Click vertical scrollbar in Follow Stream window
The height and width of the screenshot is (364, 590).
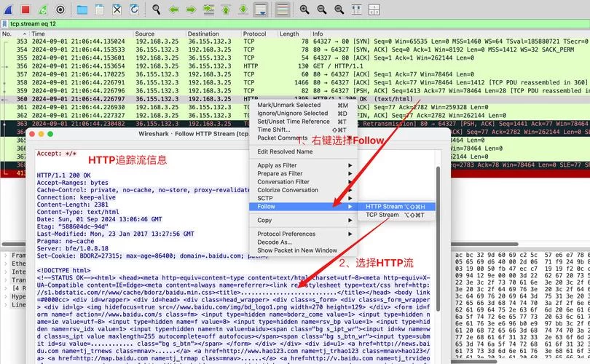coord(438,239)
